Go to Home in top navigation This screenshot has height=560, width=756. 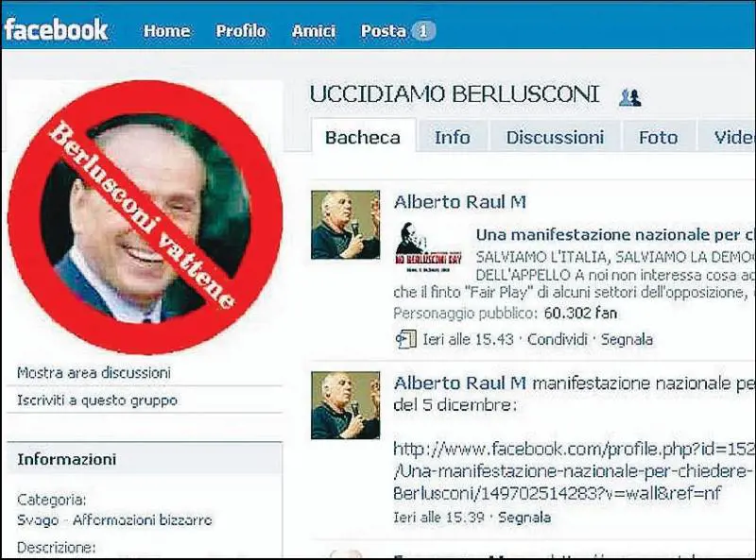[x=166, y=31]
